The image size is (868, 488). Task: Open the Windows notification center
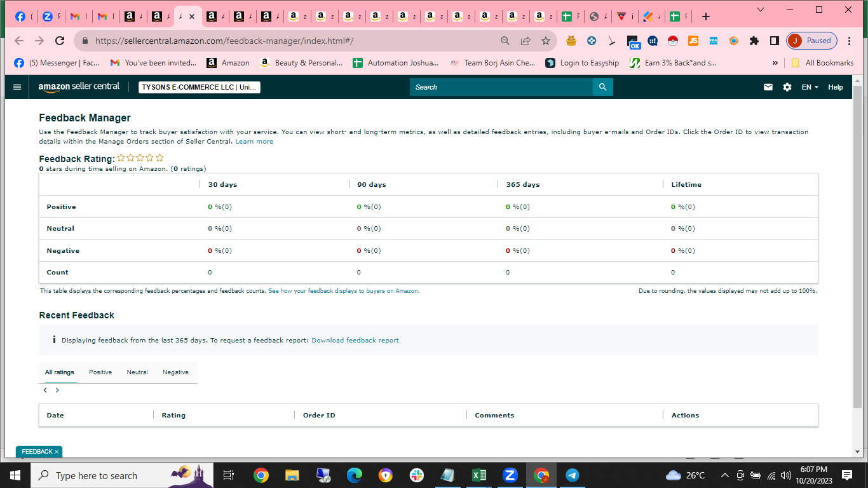(x=847, y=475)
